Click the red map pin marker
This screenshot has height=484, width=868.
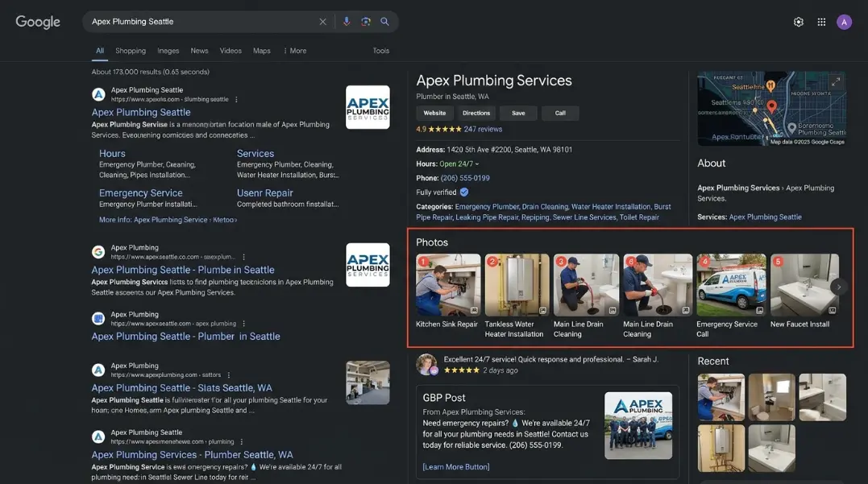771,105
